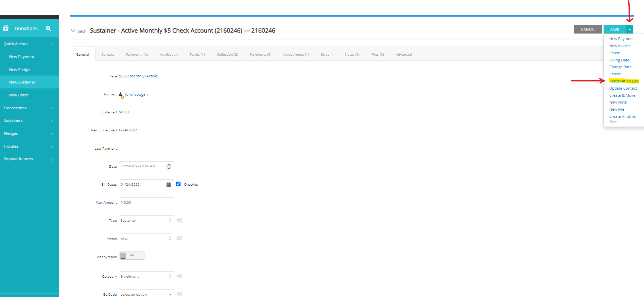Switch to the Attribution tab
This screenshot has width=644, height=297.
169,54
